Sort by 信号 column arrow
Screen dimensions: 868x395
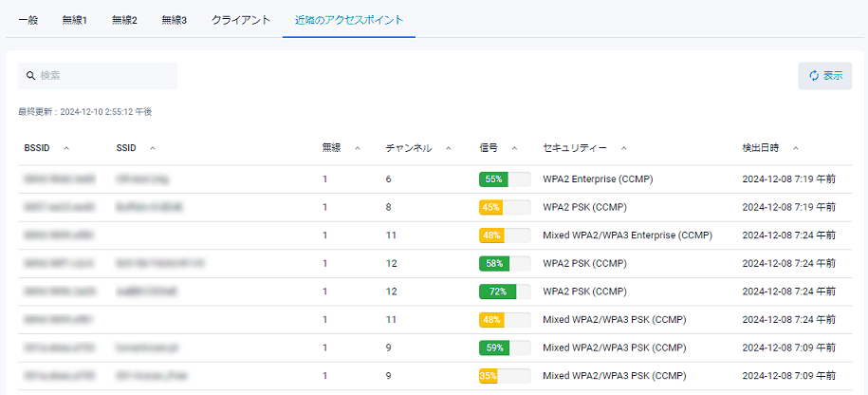pyautogui.click(x=514, y=148)
